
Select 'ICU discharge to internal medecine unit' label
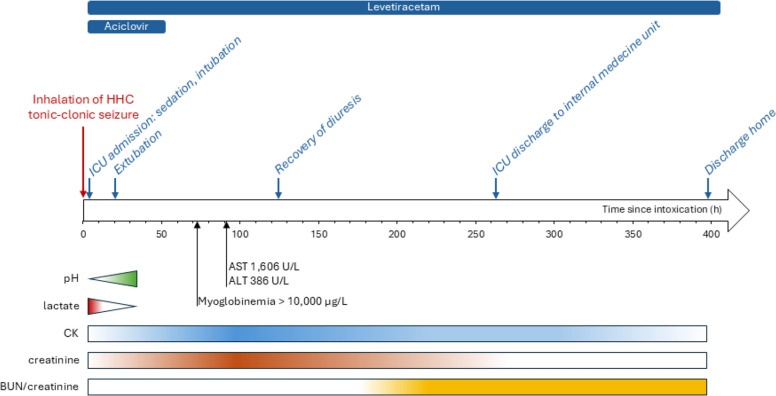point(577,98)
